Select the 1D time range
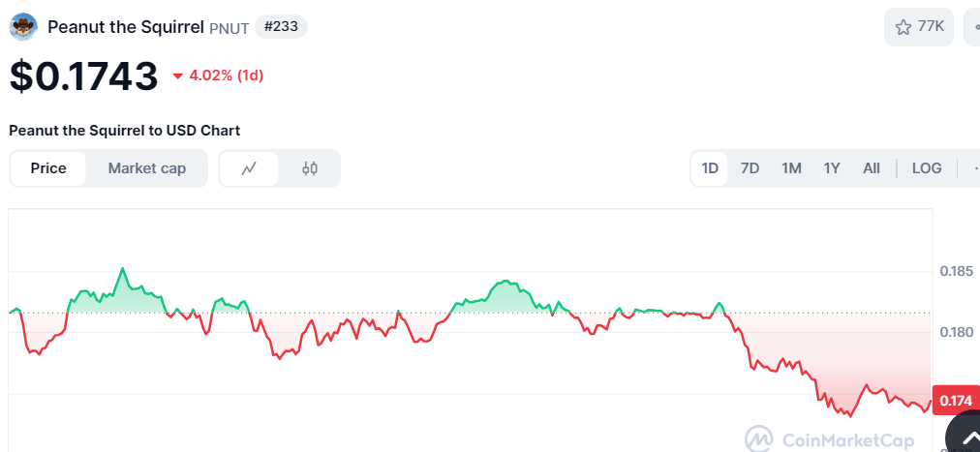This screenshot has width=980, height=452. pyautogui.click(x=710, y=168)
